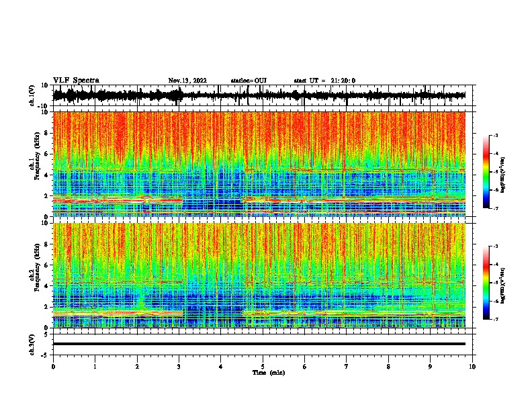Click the ch.1 spectrogram plot area
The width and height of the screenshot is (532, 411).
pyautogui.click(x=259, y=164)
